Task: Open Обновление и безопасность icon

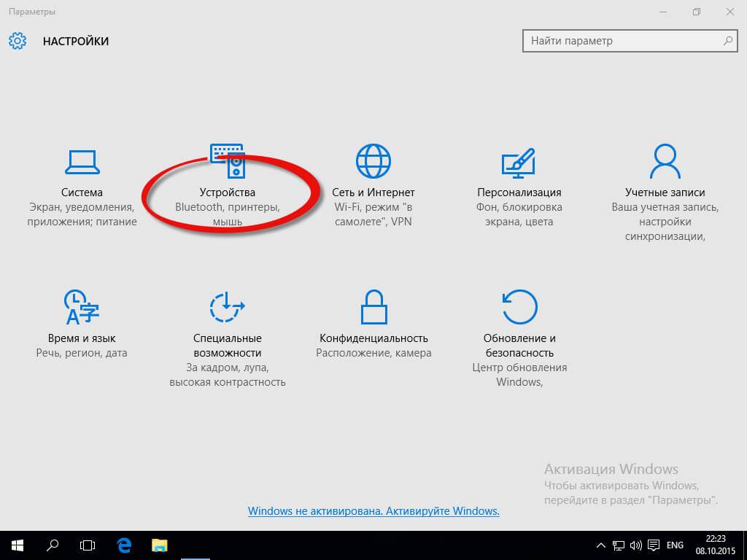Action: (519, 306)
